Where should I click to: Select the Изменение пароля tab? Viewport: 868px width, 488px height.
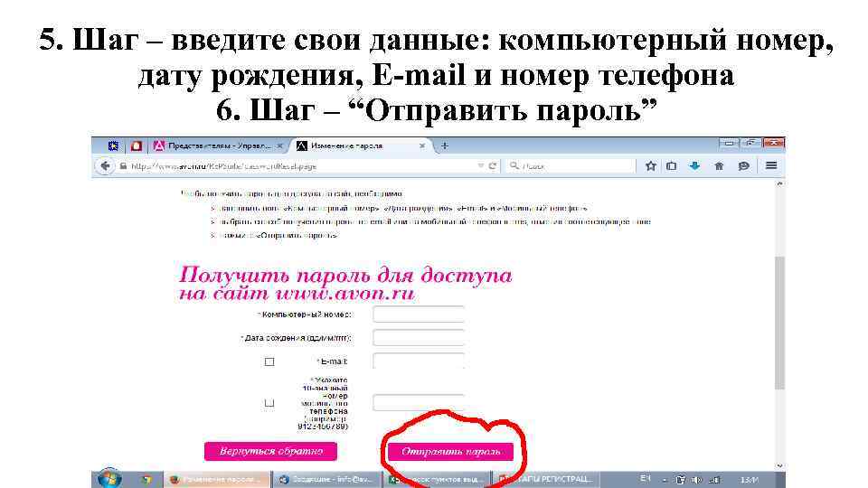click(x=362, y=146)
